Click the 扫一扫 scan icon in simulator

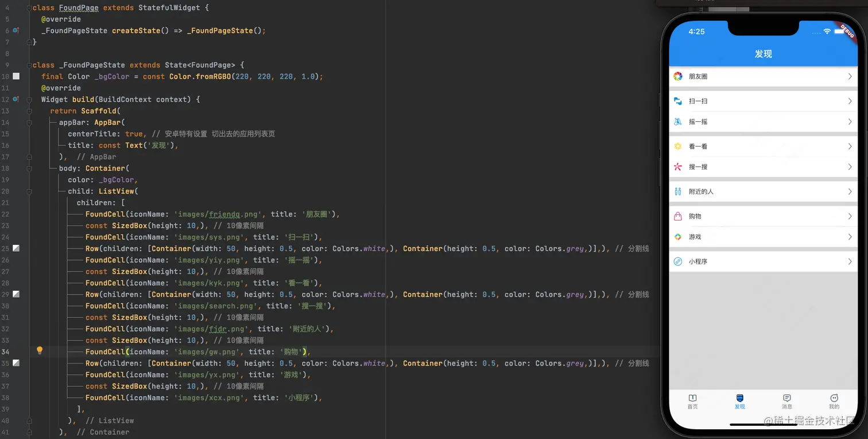click(x=678, y=101)
